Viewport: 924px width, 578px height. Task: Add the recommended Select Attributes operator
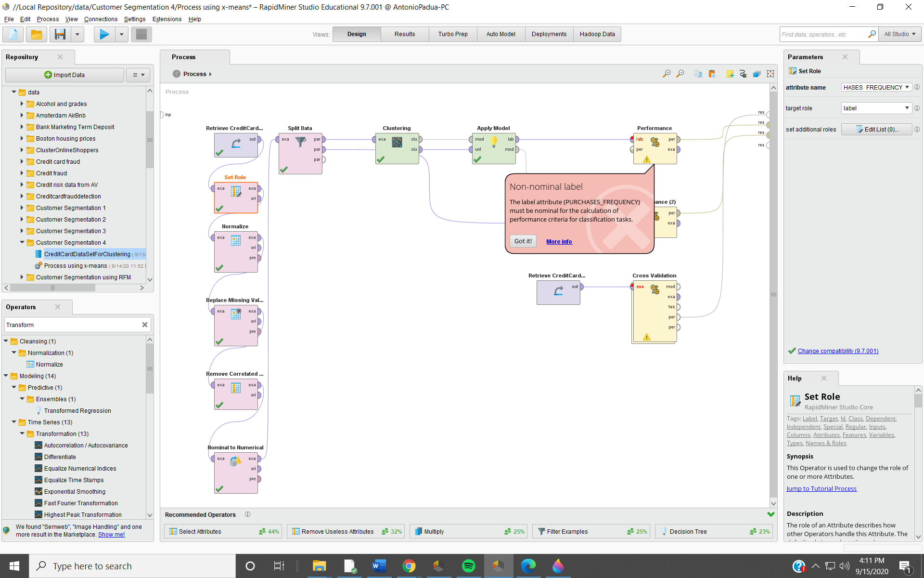tap(224, 531)
